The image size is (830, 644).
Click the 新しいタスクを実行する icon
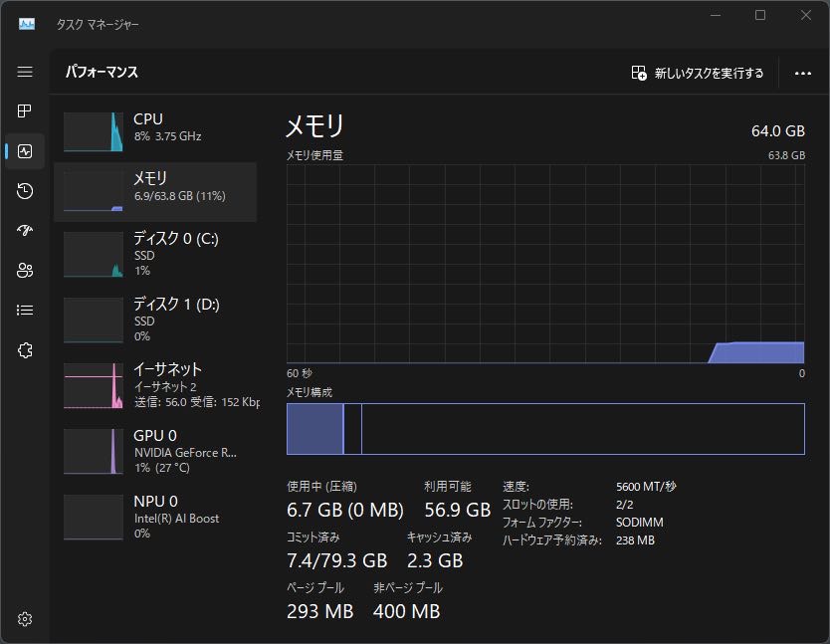[x=639, y=73]
